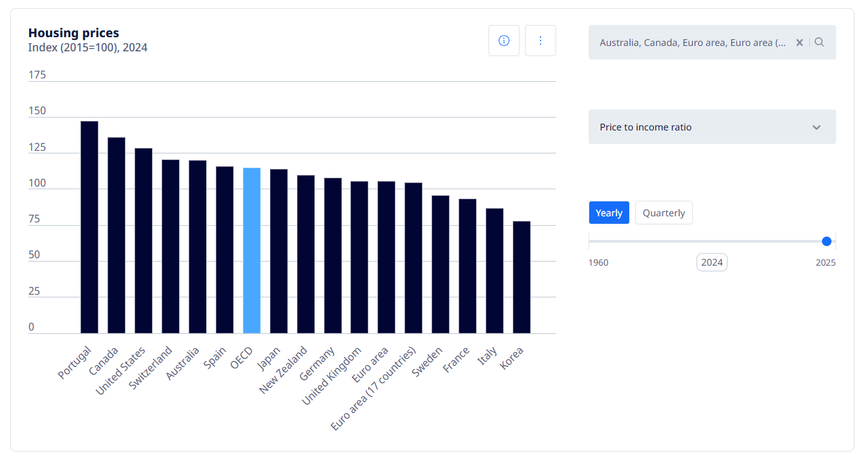Select the Italy bar
The width and height of the screenshot is (868, 461).
495,270
